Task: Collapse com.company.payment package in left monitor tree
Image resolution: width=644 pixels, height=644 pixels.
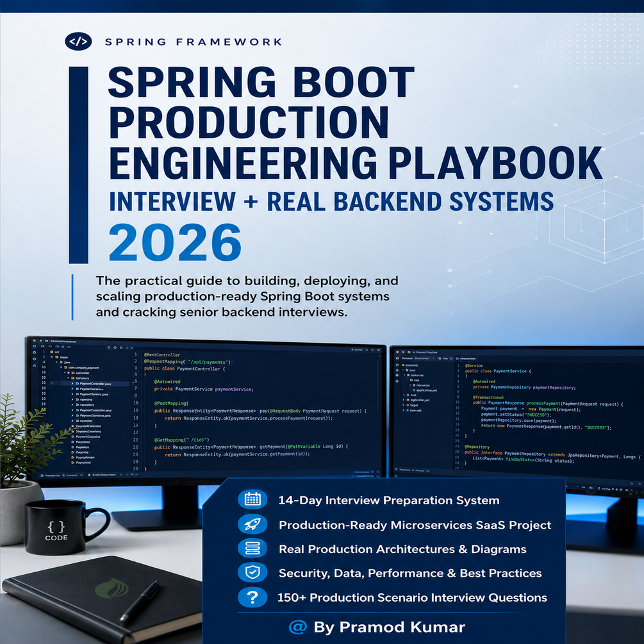Action: pos(62,367)
